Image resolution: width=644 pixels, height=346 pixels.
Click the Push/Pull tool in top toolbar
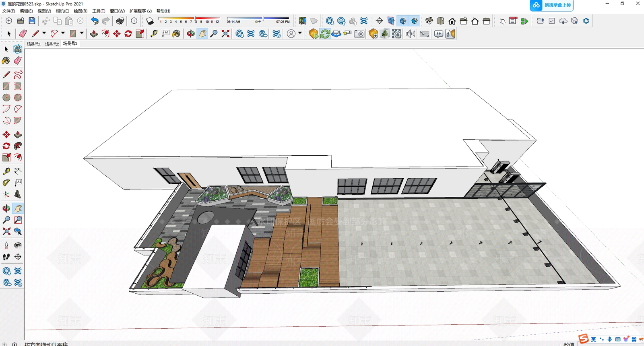94,34
